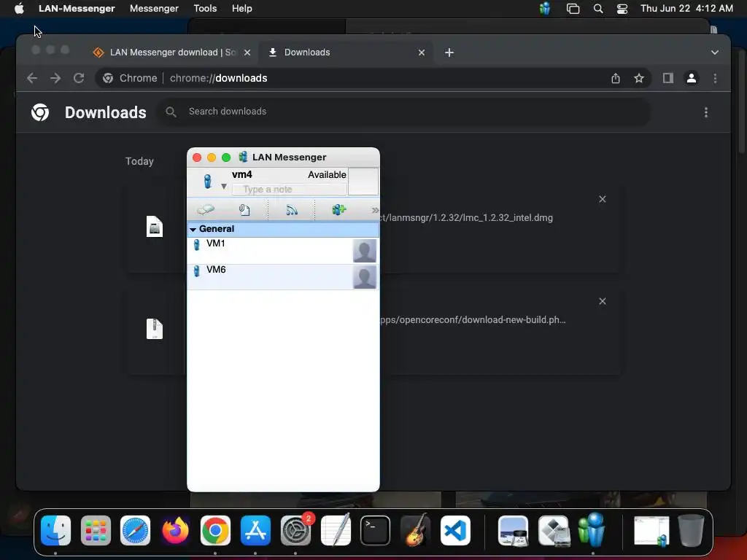Open the Messenger menu
Image resolution: width=747 pixels, height=560 pixels.
[154, 9]
